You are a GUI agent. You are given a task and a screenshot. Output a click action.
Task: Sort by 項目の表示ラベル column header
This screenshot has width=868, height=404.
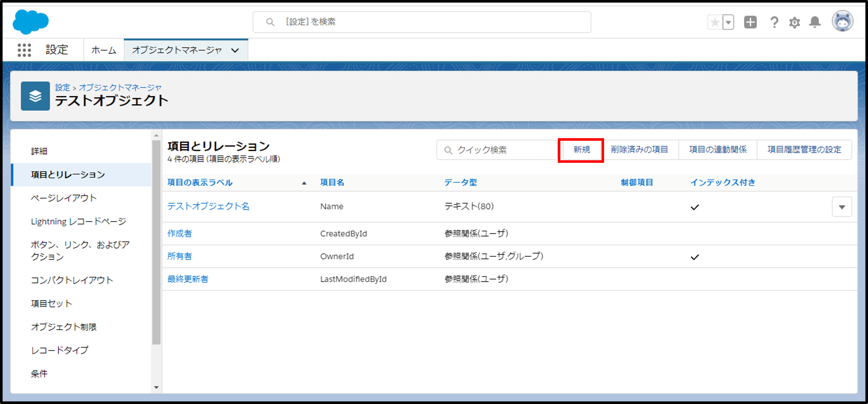point(200,182)
